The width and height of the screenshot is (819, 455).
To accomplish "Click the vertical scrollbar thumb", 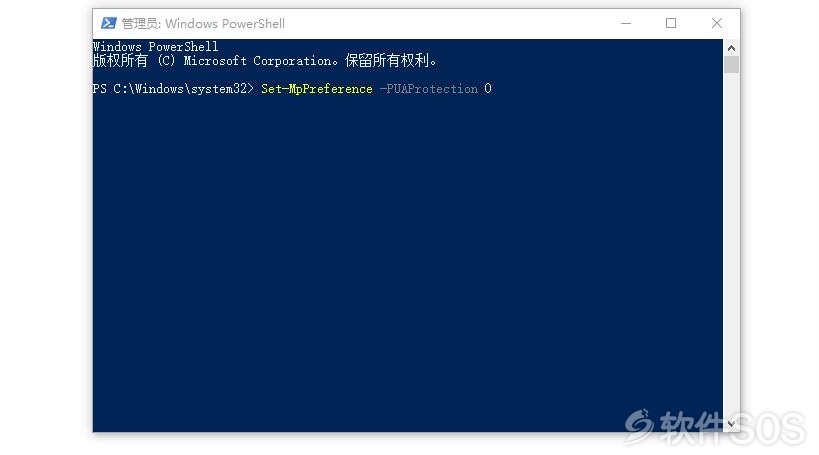I will (x=731, y=64).
